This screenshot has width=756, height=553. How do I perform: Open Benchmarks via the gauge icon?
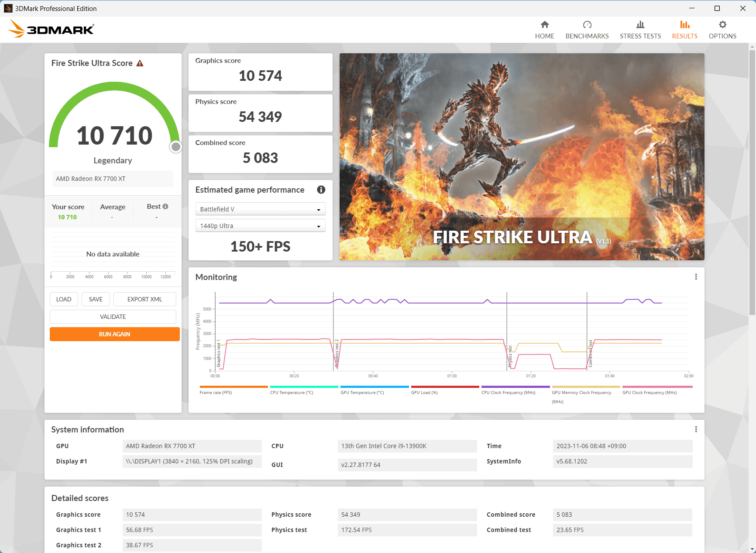(587, 25)
